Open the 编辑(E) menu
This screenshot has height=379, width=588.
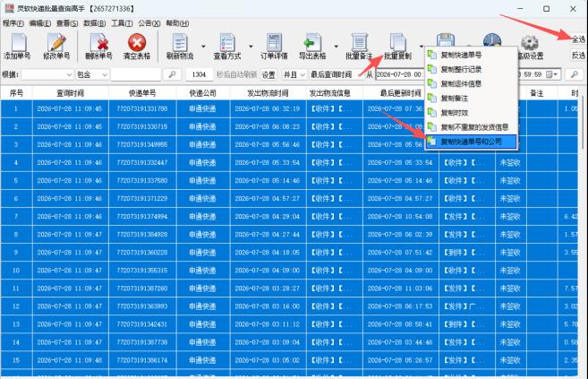coord(39,23)
